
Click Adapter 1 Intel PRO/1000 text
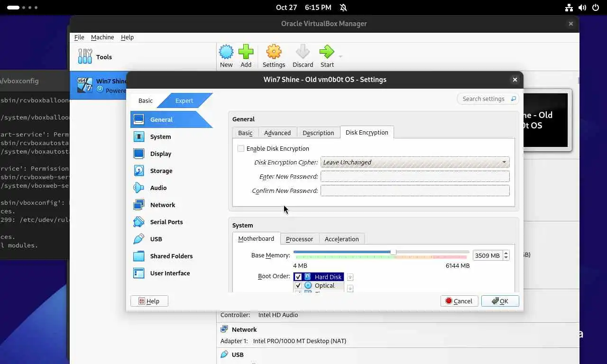coord(283,341)
